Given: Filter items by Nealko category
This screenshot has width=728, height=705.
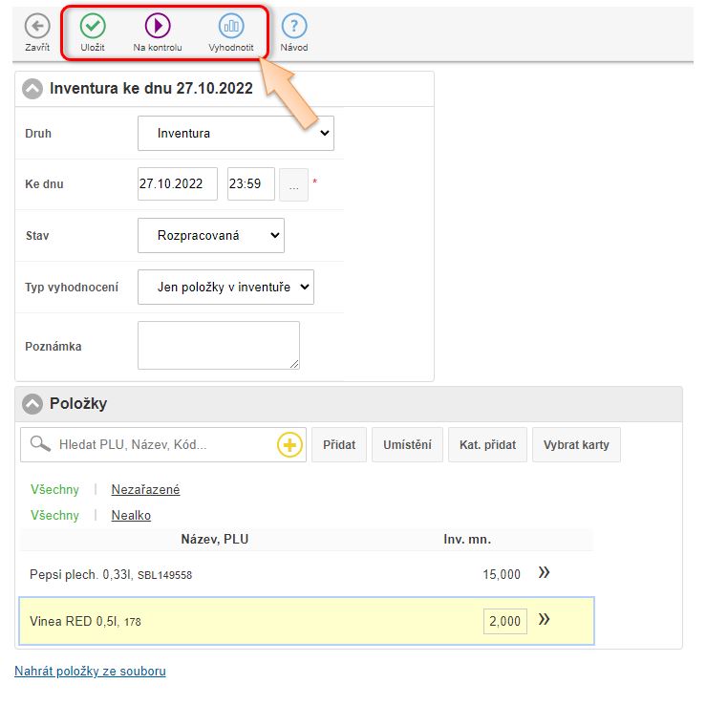Looking at the screenshot, I should (x=131, y=515).
